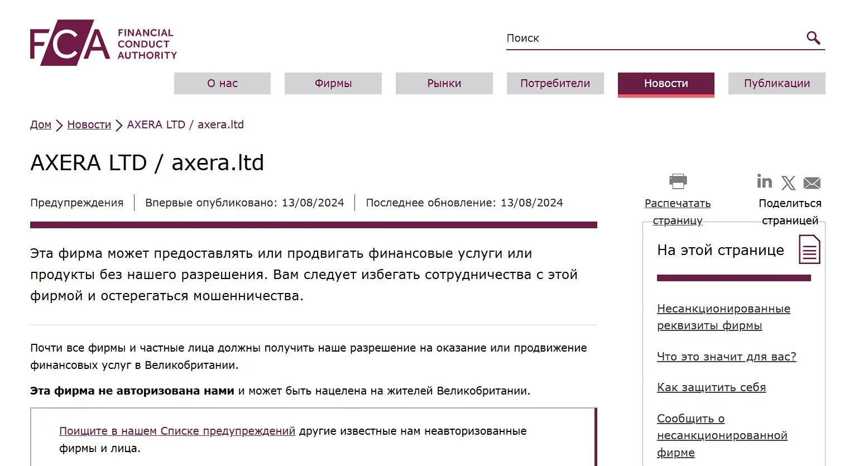The height and width of the screenshot is (466, 868).
Task: Click the search magnifier icon
Action: coord(813,37)
